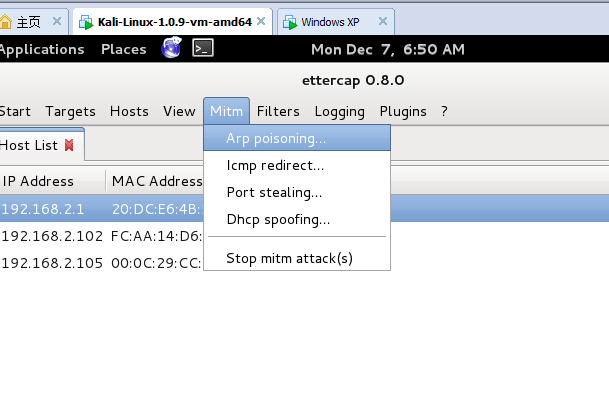
Task: Open the terminal launcher icon
Action: pyautogui.click(x=203, y=48)
